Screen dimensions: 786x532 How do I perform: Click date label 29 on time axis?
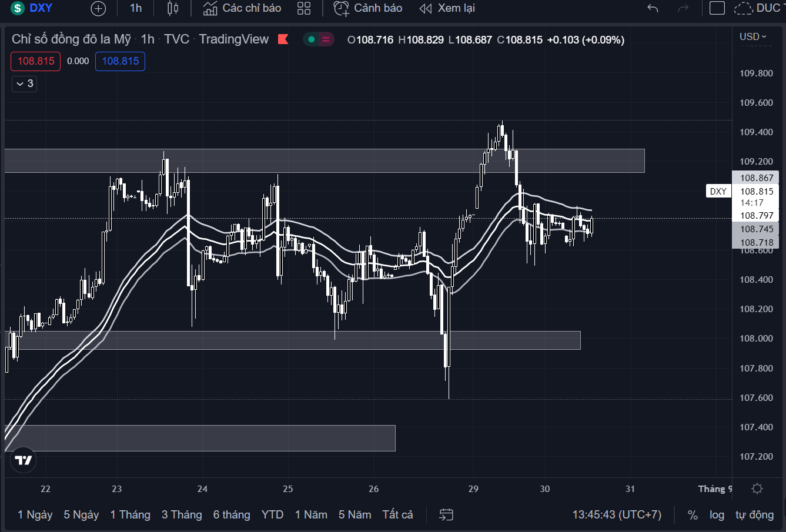pyautogui.click(x=473, y=488)
